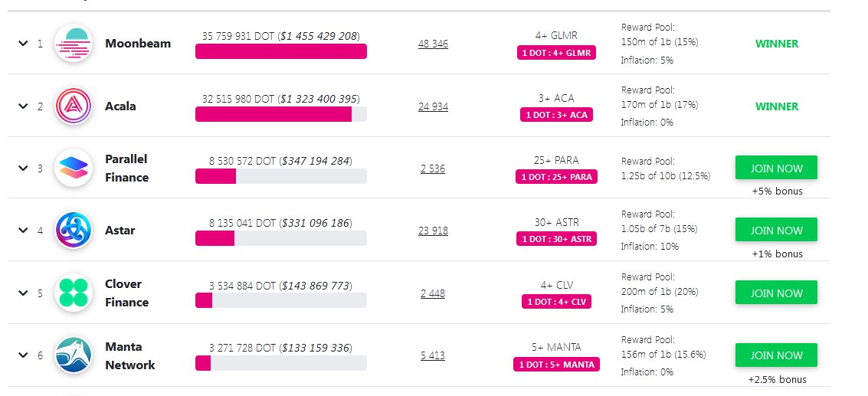
Task: Expand the Acala row details
Action: [23, 106]
